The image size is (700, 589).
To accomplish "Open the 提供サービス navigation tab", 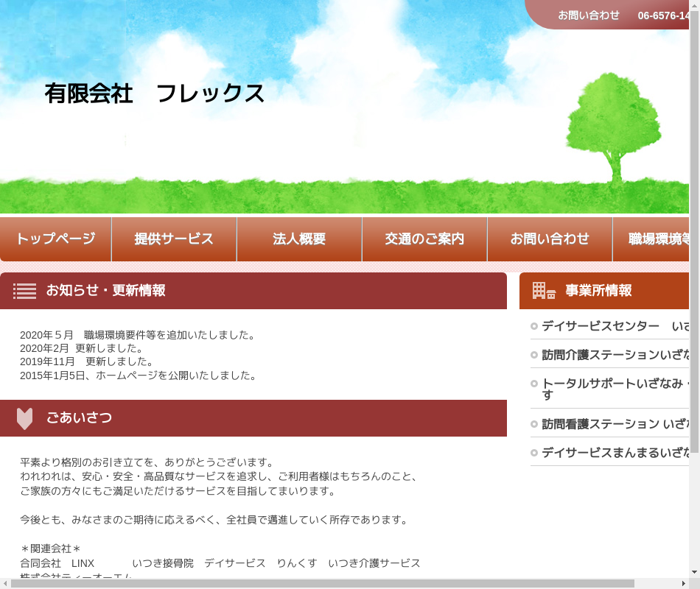I will [x=174, y=239].
